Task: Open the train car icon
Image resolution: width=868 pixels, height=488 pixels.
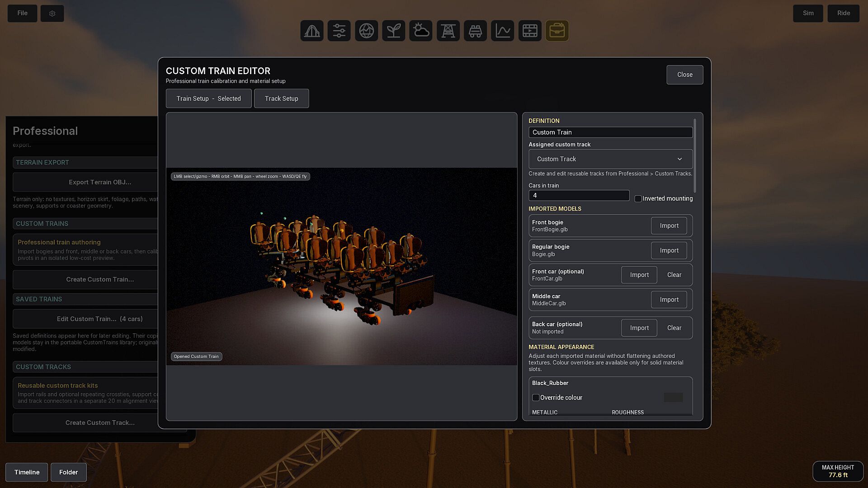Action: (x=475, y=31)
